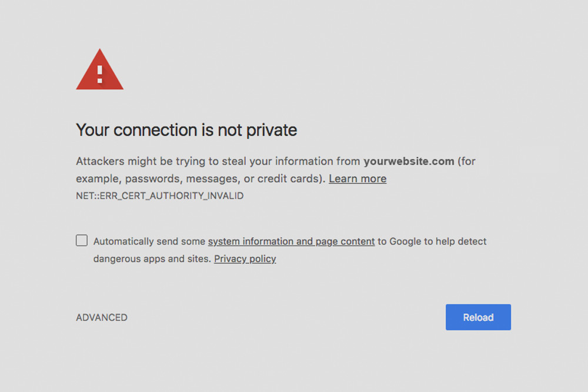The width and height of the screenshot is (588, 392).
Task: Click the red warning triangle icon
Action: [x=100, y=70]
